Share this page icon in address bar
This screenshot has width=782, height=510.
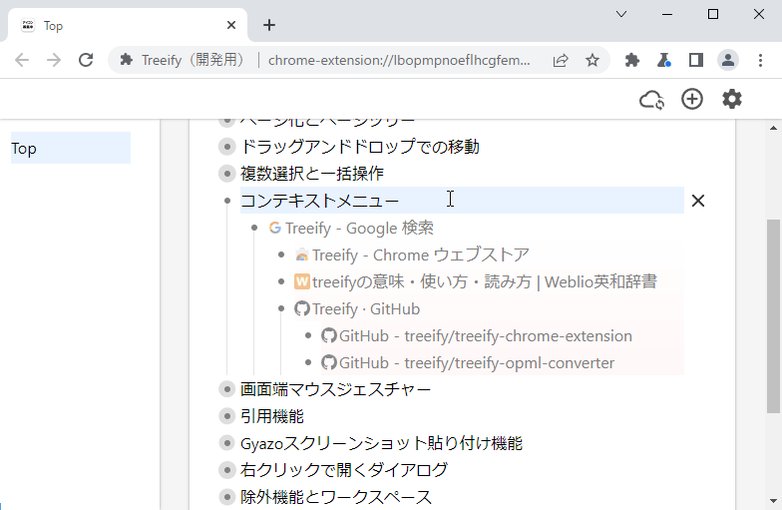pos(561,60)
